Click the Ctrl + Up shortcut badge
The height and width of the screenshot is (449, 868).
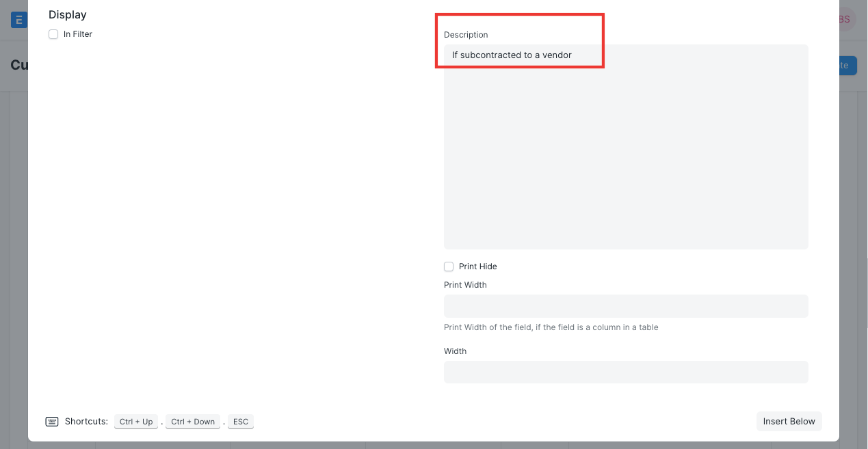click(x=135, y=421)
